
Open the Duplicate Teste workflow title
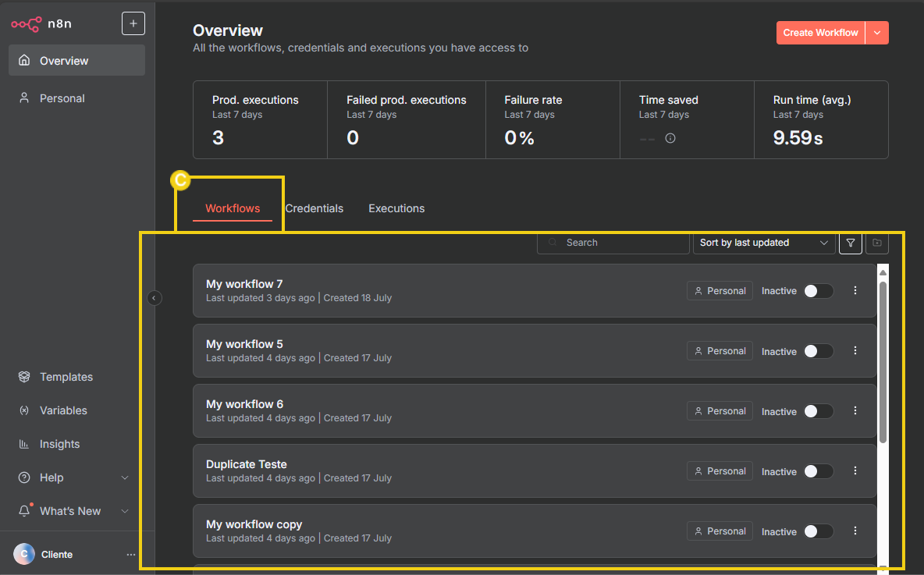247,464
